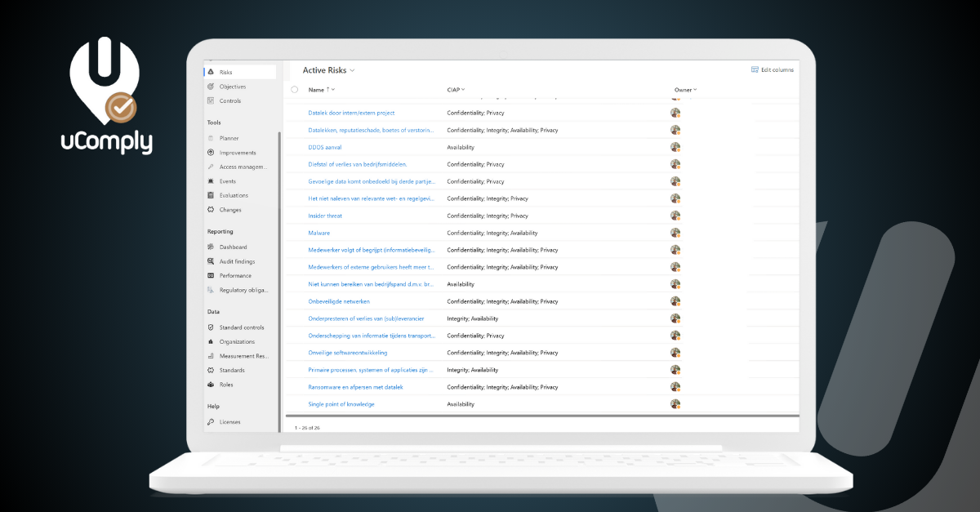The image size is (980, 512).
Task: Click the Controls icon in sidebar
Action: [211, 100]
